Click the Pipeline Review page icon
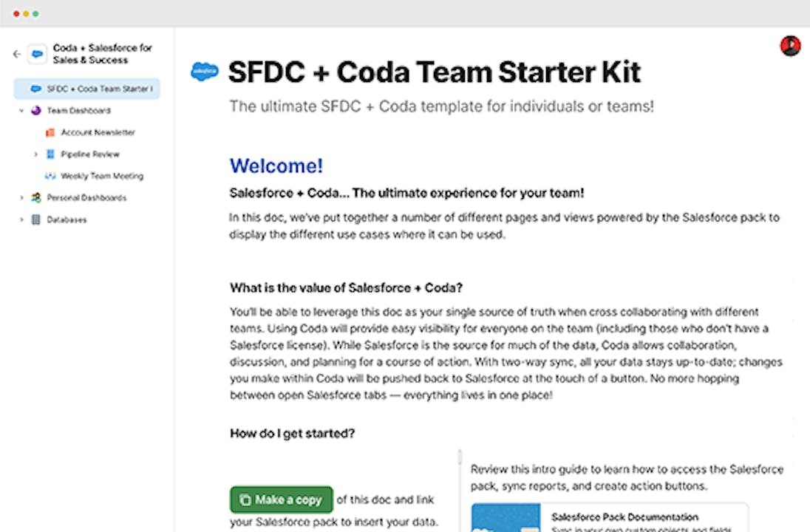Screen dimensions: 810x532 pyautogui.click(x=50, y=154)
